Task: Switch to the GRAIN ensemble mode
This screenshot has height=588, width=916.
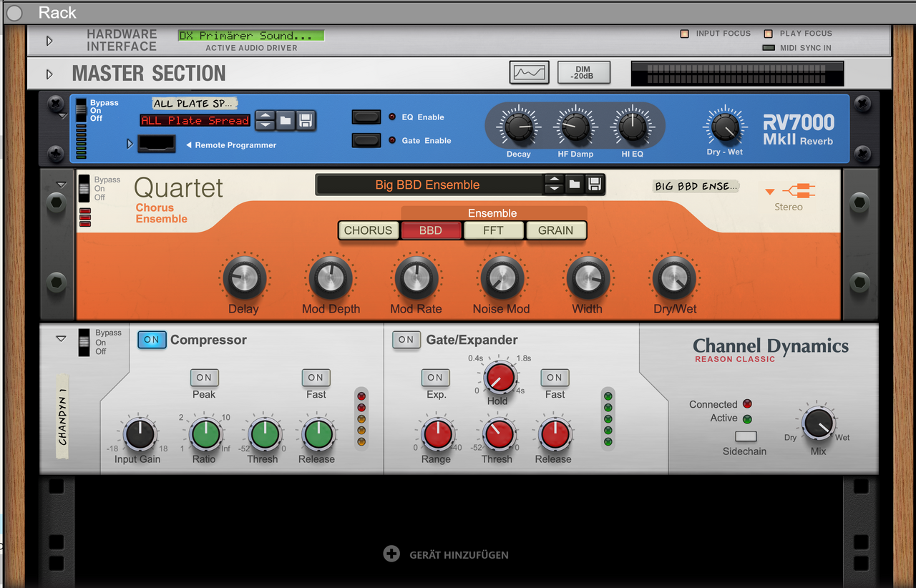Action: point(556,230)
